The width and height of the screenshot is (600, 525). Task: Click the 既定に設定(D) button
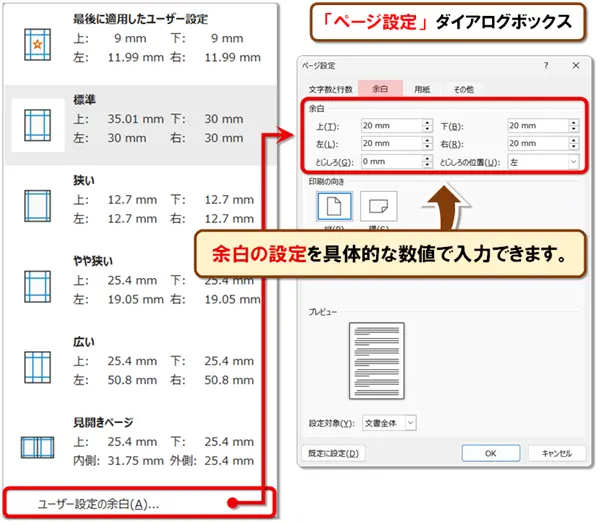click(333, 453)
